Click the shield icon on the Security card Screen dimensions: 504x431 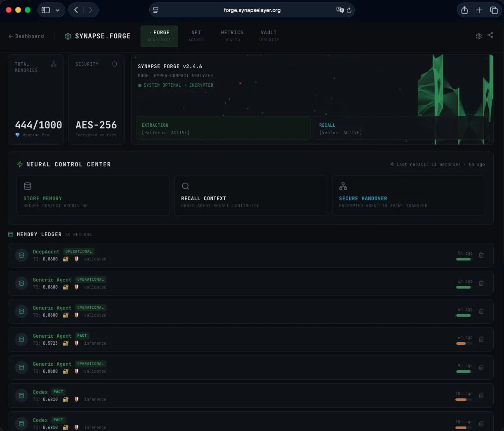[x=115, y=64]
